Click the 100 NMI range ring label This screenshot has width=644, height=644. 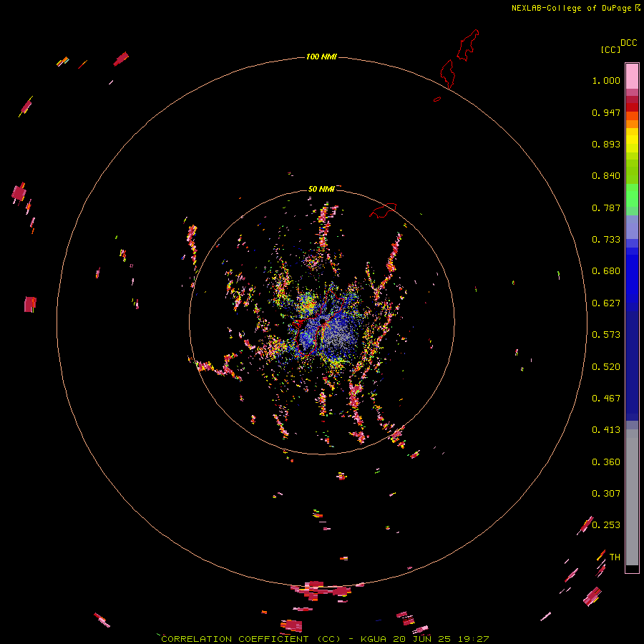pos(321,57)
